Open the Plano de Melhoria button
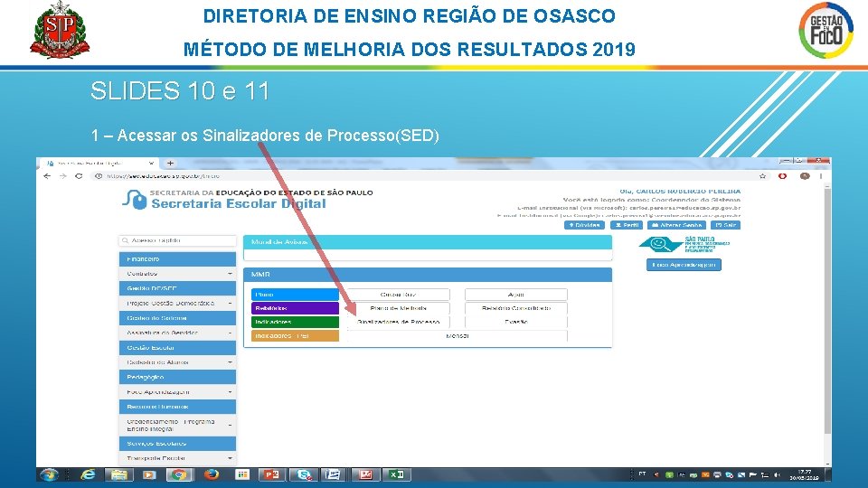 click(399, 308)
